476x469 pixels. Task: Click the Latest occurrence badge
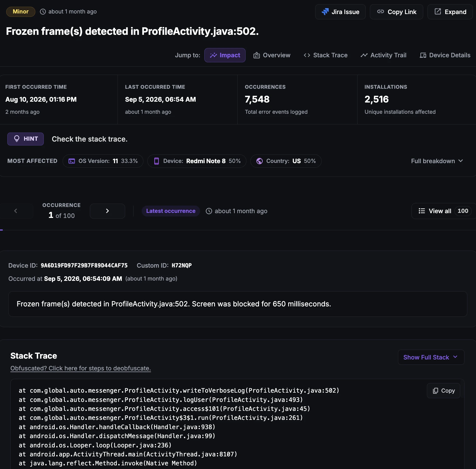[x=171, y=211]
